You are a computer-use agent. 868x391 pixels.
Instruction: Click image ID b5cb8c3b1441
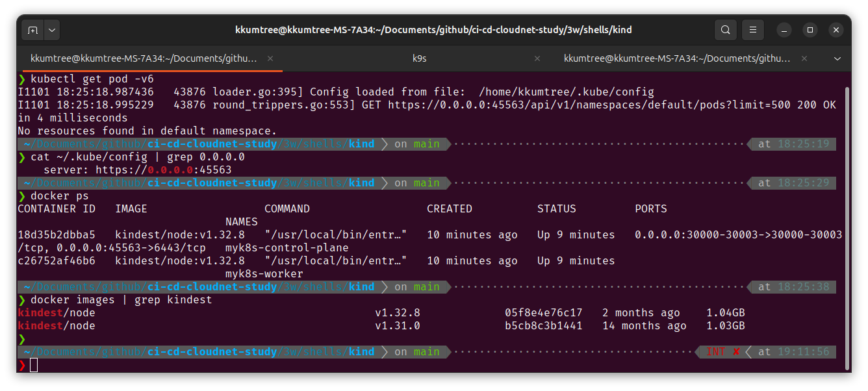pos(544,326)
